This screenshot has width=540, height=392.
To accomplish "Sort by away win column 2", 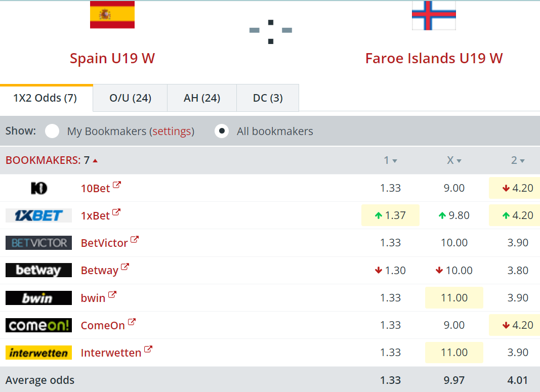I will pos(518,160).
